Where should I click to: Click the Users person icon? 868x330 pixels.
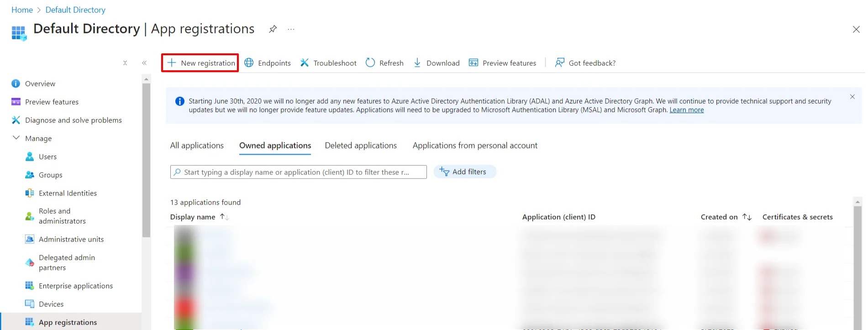(x=30, y=157)
